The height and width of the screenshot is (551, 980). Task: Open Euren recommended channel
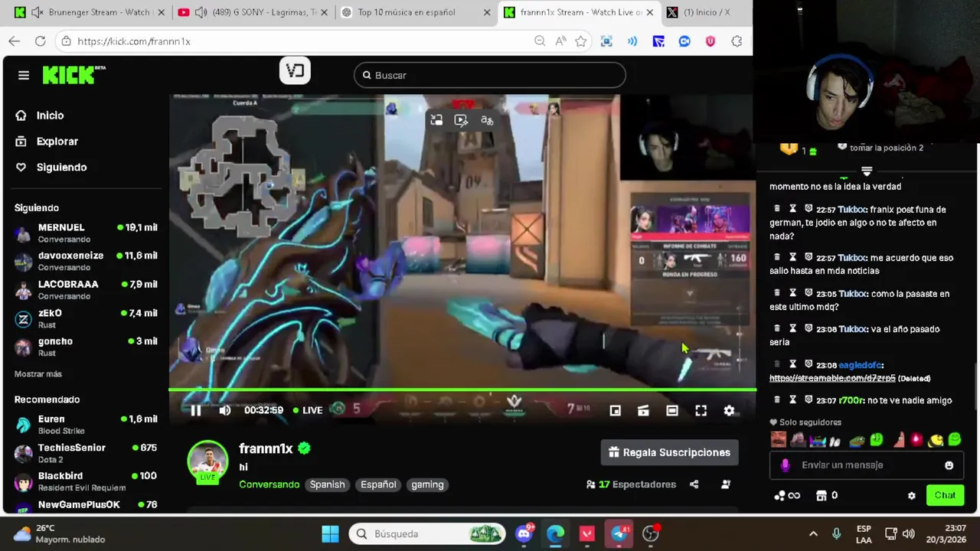click(86, 425)
